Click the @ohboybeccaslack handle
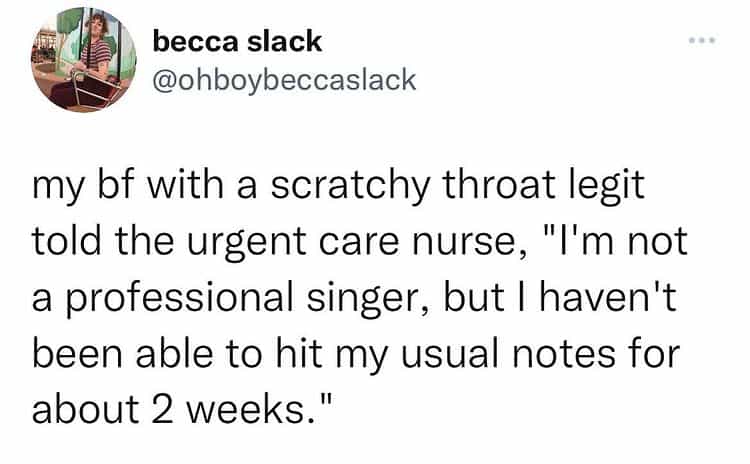This screenshot has height=464, width=750. pyautogui.click(x=283, y=79)
